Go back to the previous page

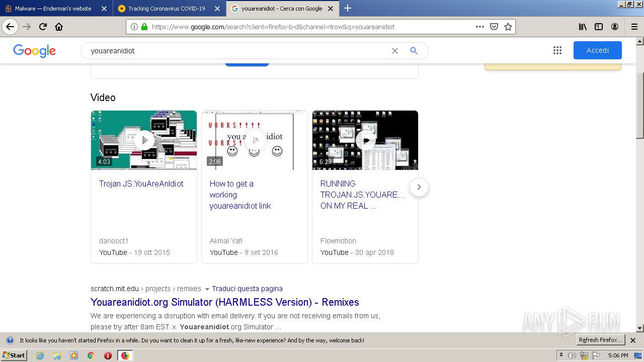10,27
